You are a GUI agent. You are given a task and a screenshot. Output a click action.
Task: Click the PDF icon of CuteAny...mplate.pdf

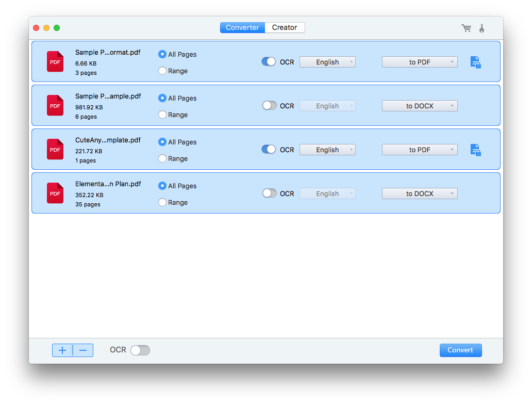55,149
